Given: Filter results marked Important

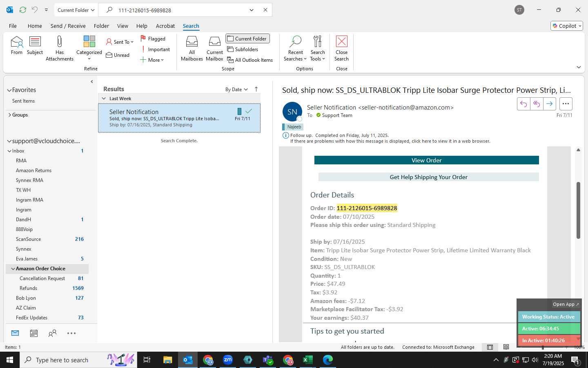Looking at the screenshot, I should [x=155, y=49].
